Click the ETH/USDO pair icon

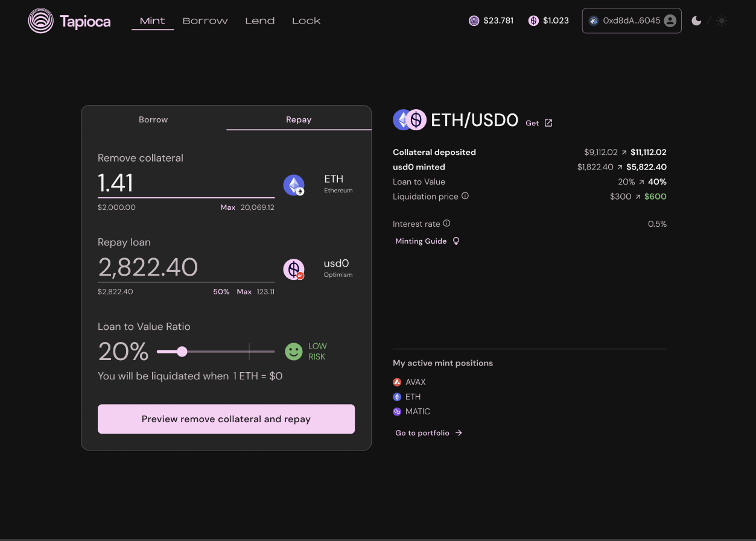(410, 120)
